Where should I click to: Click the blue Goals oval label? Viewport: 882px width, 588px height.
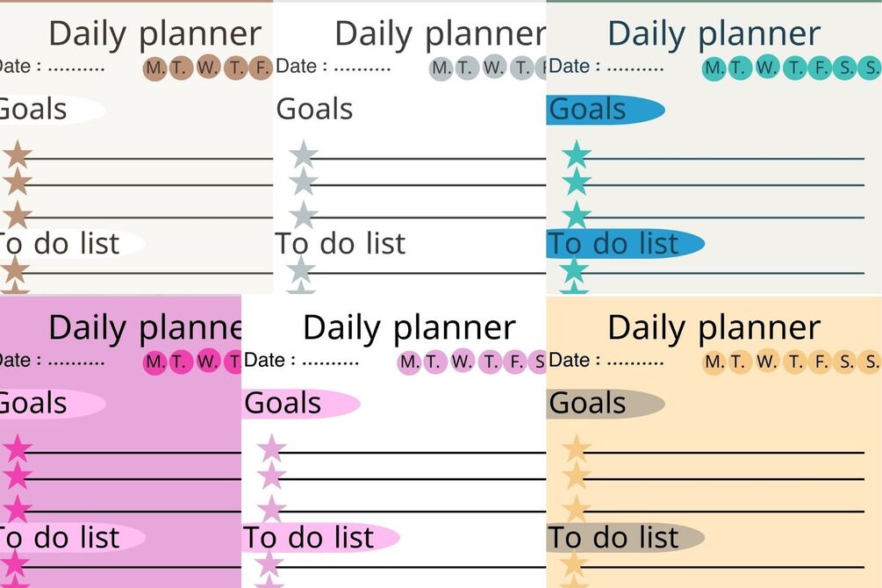(606, 109)
